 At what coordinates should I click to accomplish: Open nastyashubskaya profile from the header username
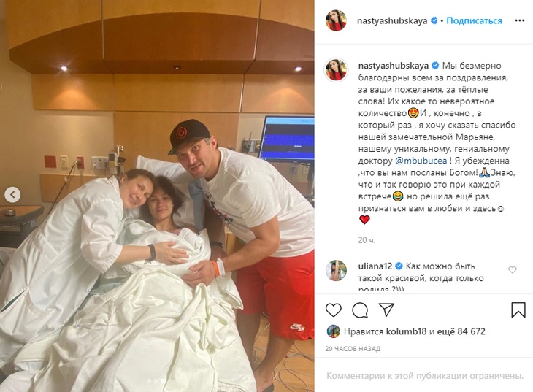[x=392, y=20]
